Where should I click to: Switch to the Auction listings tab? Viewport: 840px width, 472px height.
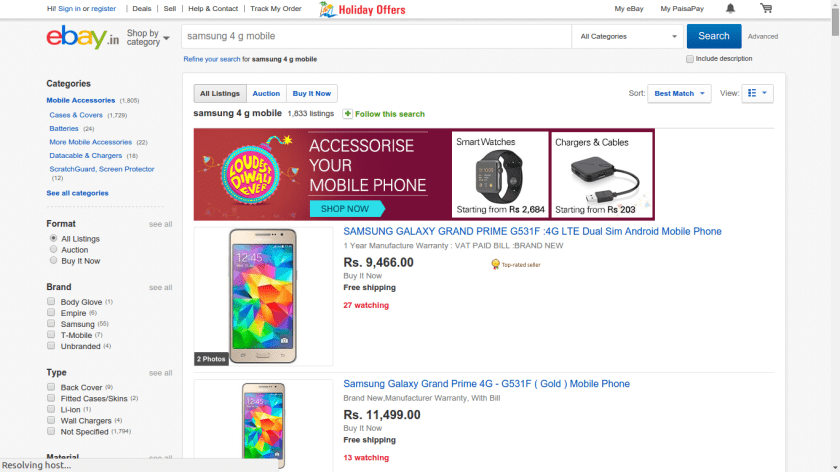(x=266, y=93)
